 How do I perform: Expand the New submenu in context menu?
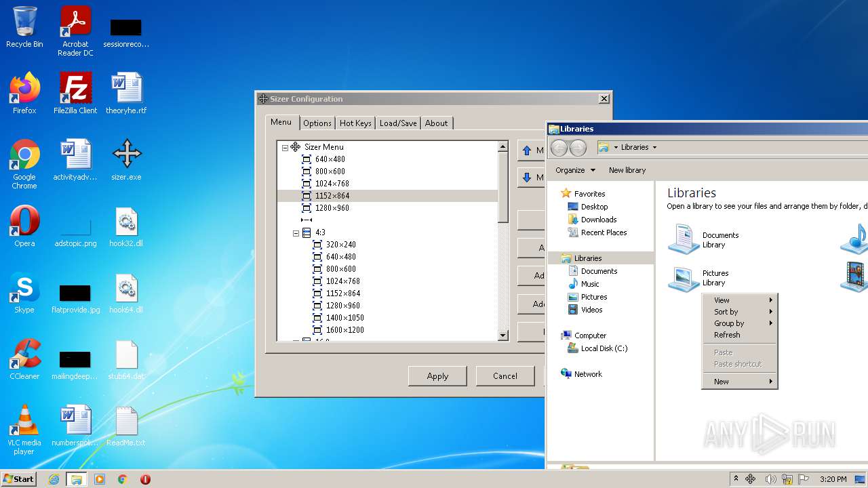tap(739, 382)
